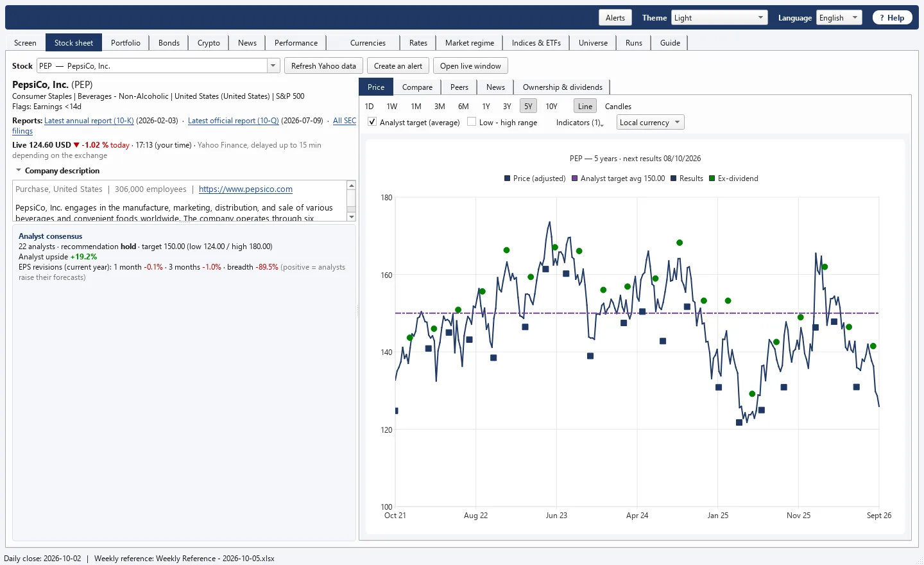The image size is (924, 565).
Task: Open the Local currency dropdown
Action: (x=651, y=122)
